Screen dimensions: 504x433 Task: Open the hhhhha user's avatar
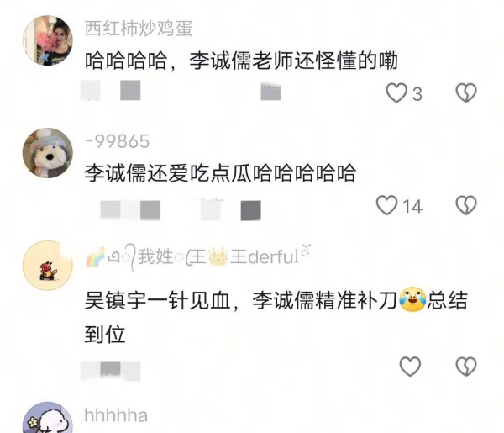point(48,418)
